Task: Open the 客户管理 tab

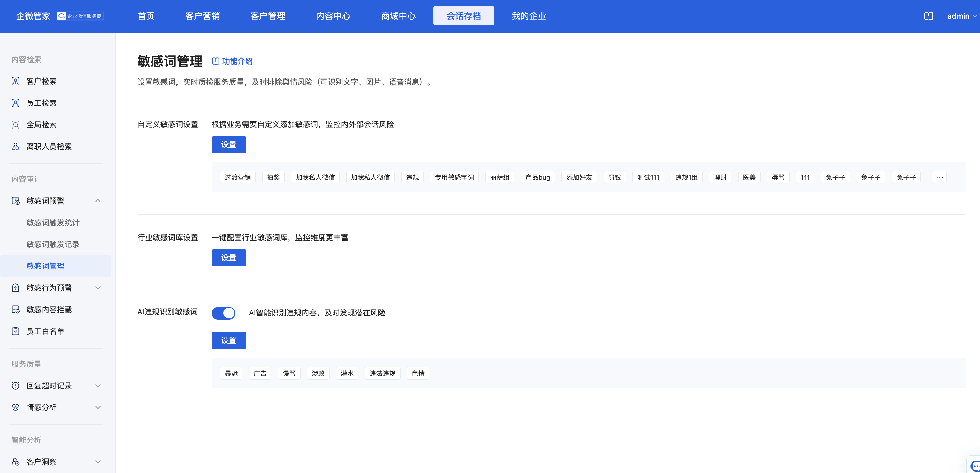Action: click(268, 16)
